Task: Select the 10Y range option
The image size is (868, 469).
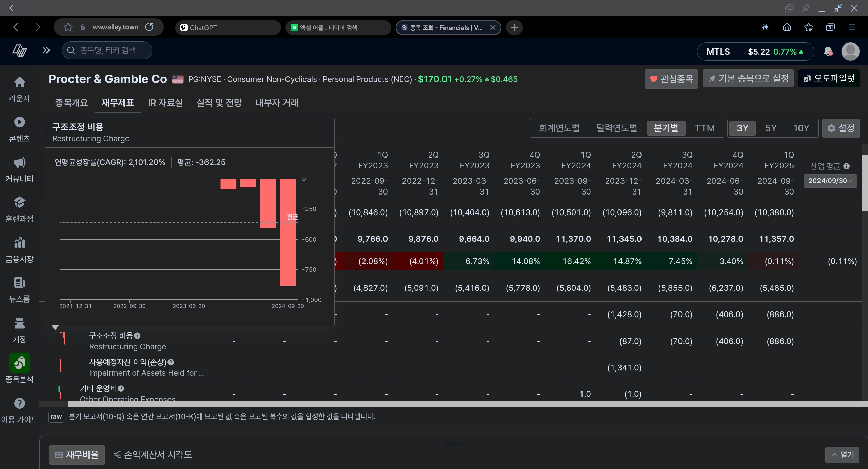Action: [801, 128]
